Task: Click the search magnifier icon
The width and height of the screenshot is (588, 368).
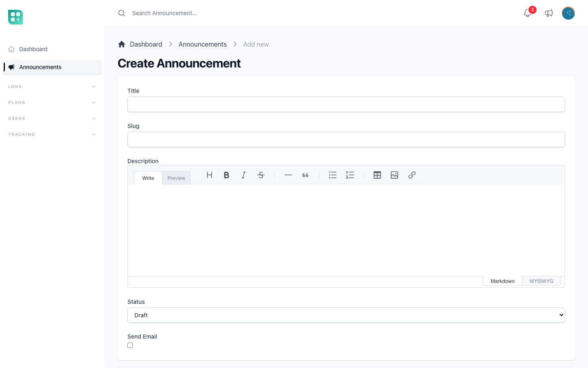Action: tap(122, 13)
